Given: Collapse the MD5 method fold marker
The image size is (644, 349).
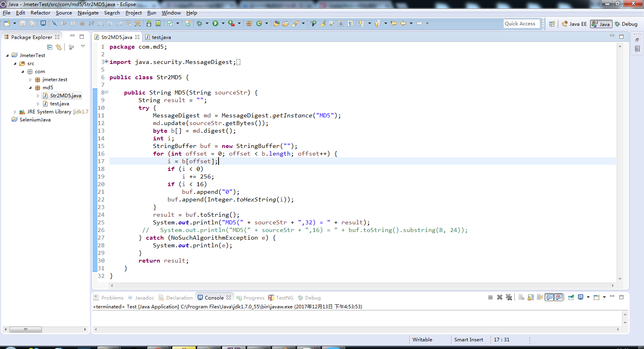Looking at the screenshot, I should pyautogui.click(x=107, y=92).
